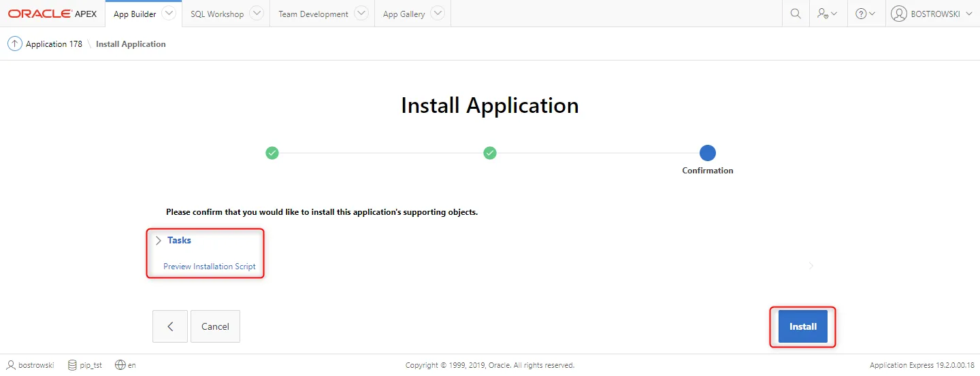Expand the Tasks section chevron
Screen dimensions: 980x376
[159, 241]
